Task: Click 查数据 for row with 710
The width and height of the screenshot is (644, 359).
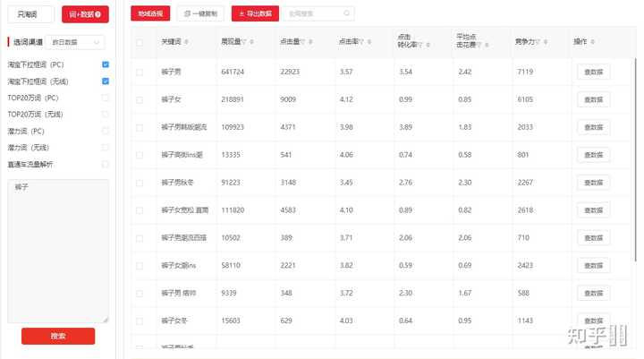Action: click(594, 237)
